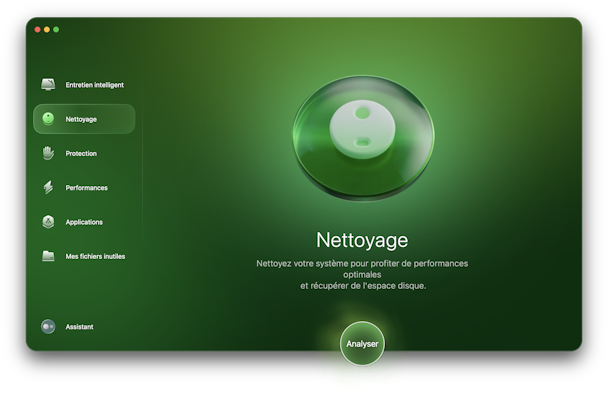Start scan with the Analyser button
This screenshot has height=403, width=608.
click(x=362, y=344)
